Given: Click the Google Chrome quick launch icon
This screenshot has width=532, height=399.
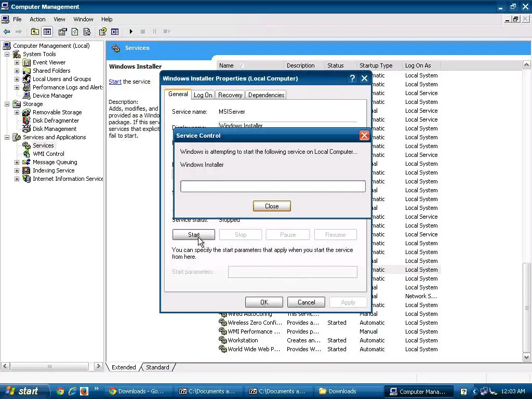Looking at the screenshot, I should click(x=60, y=391).
